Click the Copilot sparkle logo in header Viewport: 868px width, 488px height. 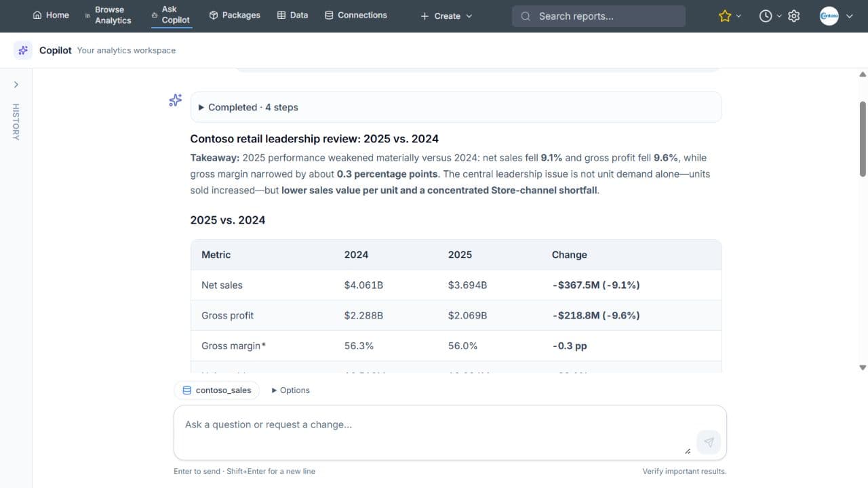23,50
